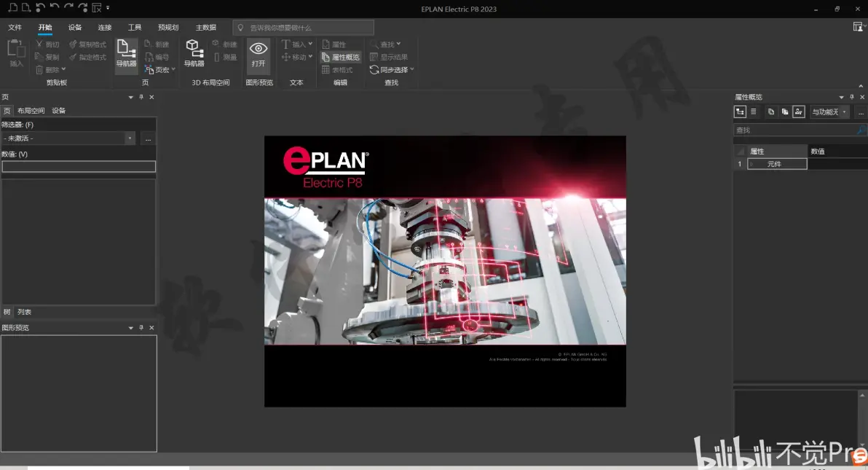Click the first undo arrow in title bar

40,8
